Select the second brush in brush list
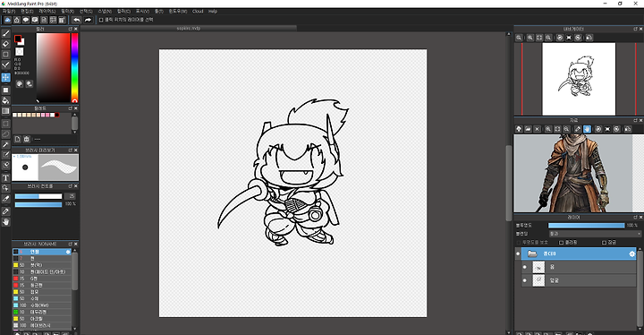The width and height of the screenshot is (644, 335). pyautogui.click(x=42, y=259)
